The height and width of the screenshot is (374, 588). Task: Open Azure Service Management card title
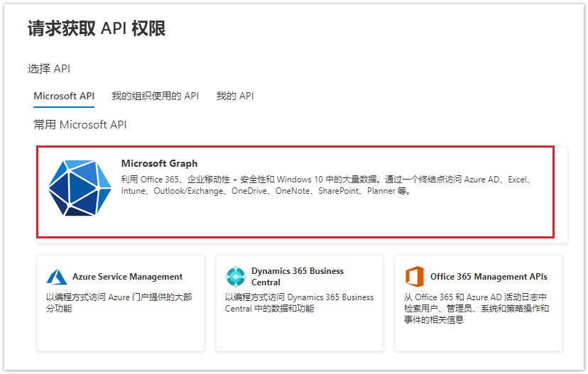[x=128, y=277]
